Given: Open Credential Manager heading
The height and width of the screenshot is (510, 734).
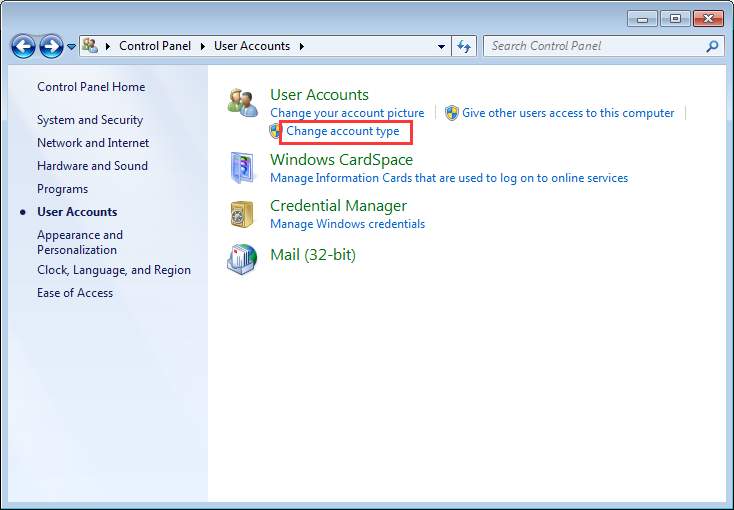Looking at the screenshot, I should click(338, 206).
